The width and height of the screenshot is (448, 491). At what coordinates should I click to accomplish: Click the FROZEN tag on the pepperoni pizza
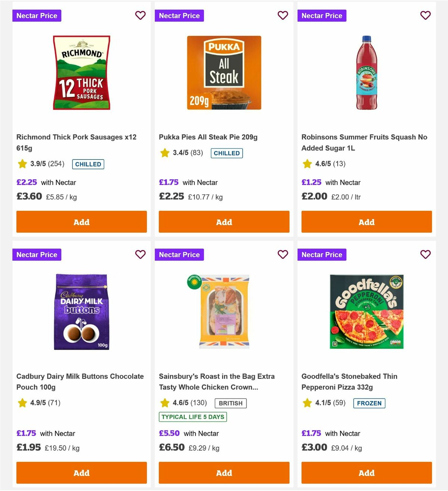click(369, 403)
